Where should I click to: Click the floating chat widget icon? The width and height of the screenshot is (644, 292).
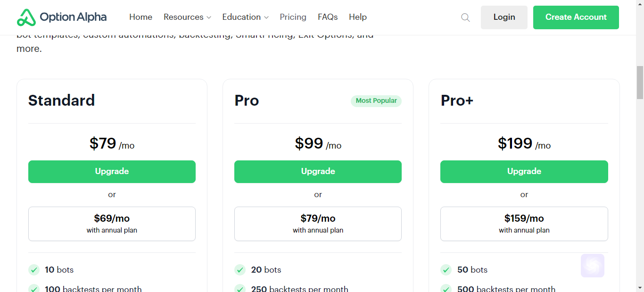tap(593, 266)
